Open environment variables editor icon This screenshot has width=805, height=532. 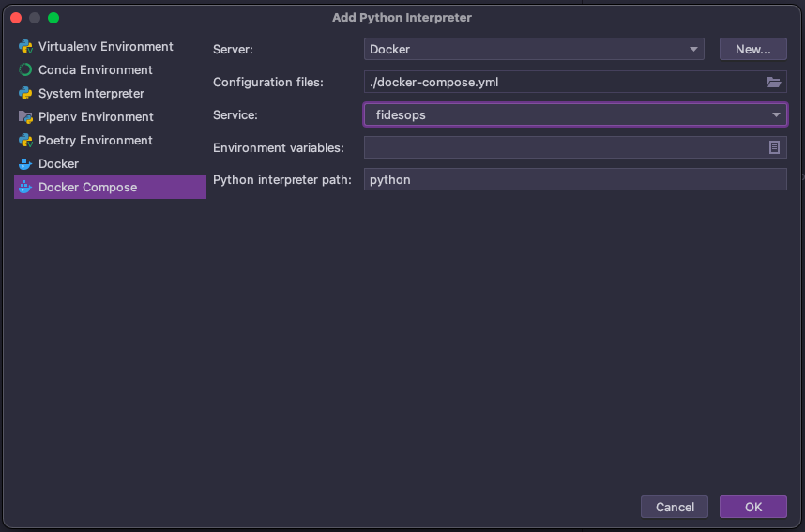(x=775, y=147)
